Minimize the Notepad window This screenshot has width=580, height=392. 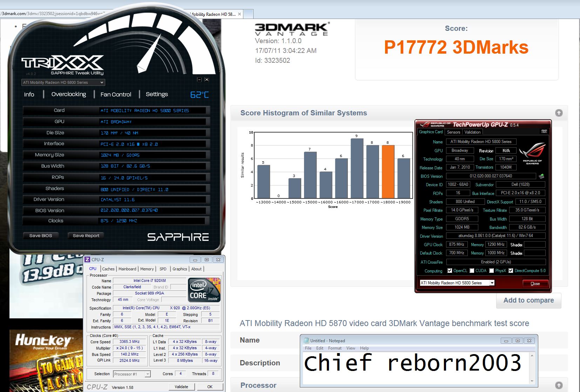(506, 340)
